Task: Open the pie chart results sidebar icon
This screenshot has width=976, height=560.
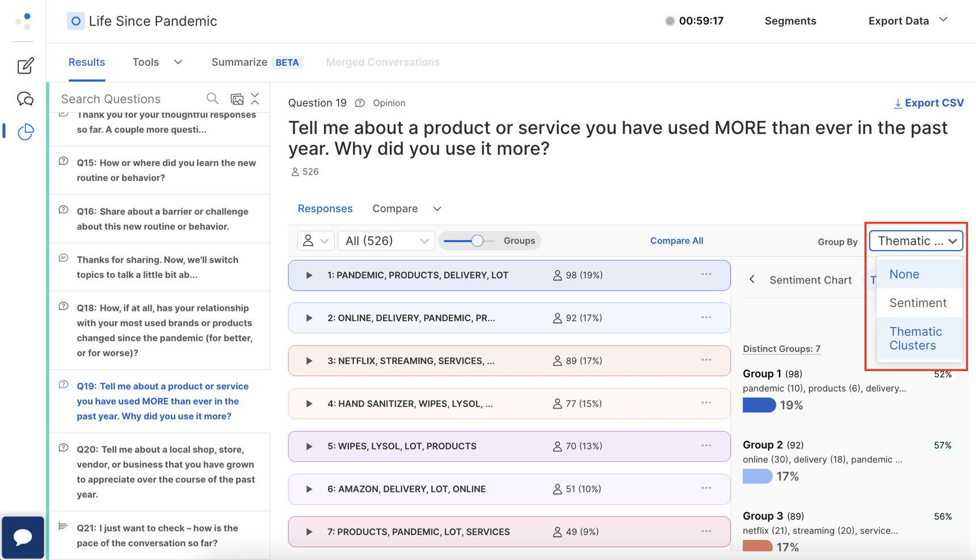Action: [x=25, y=132]
